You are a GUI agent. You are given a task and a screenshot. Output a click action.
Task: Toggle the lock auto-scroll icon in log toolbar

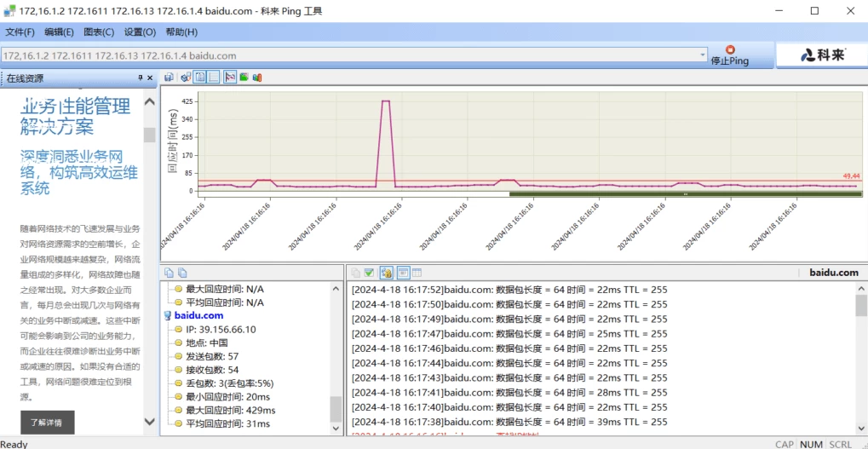386,273
